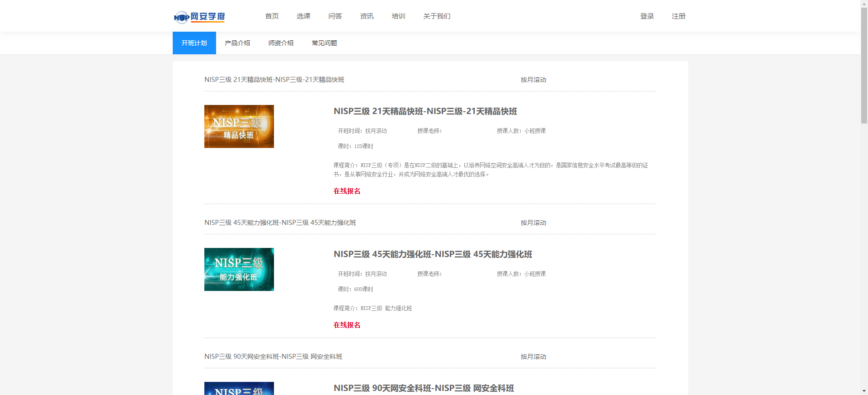Click the bold 21天精品快班 course title

pos(425,111)
